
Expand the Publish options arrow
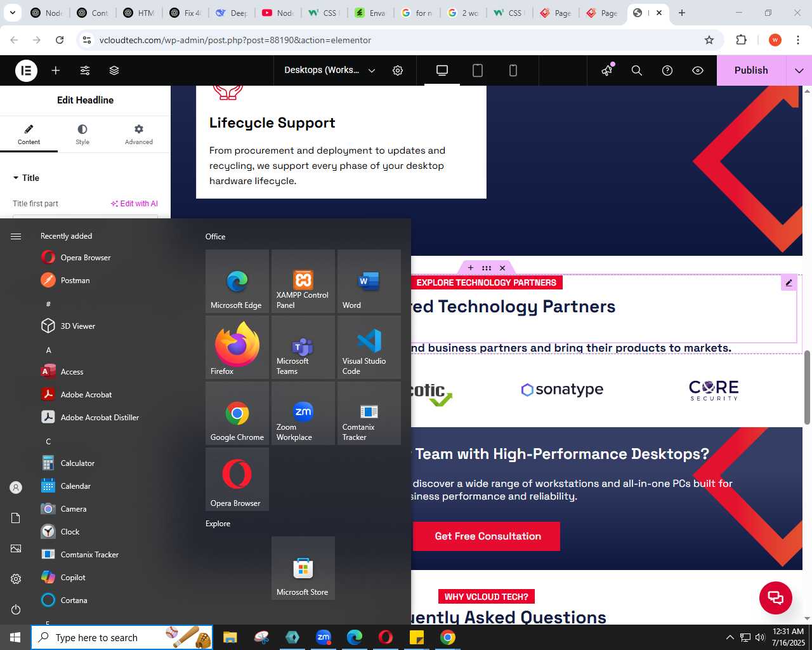click(799, 70)
